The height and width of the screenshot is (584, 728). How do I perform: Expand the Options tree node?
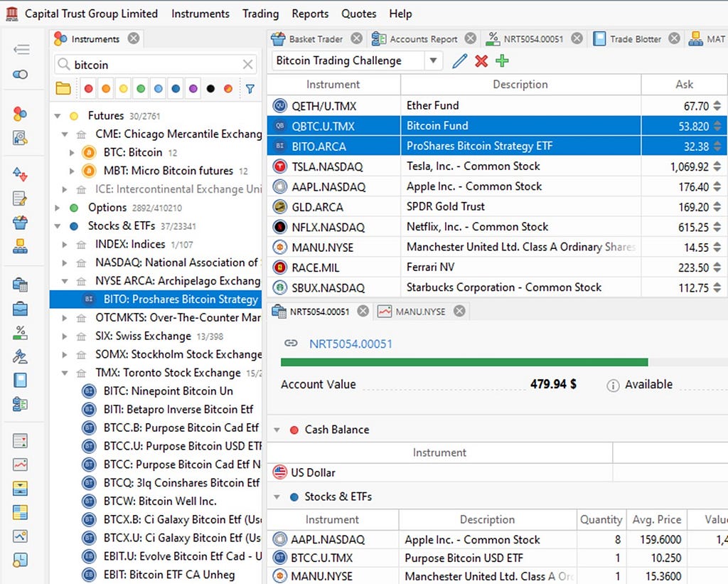click(x=58, y=208)
